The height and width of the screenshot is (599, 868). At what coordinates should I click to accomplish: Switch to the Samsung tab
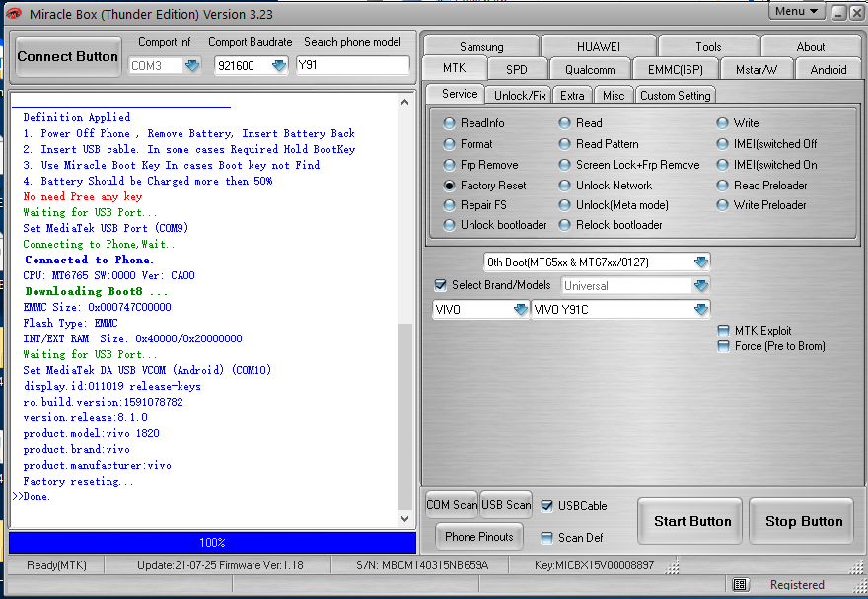pyautogui.click(x=481, y=46)
